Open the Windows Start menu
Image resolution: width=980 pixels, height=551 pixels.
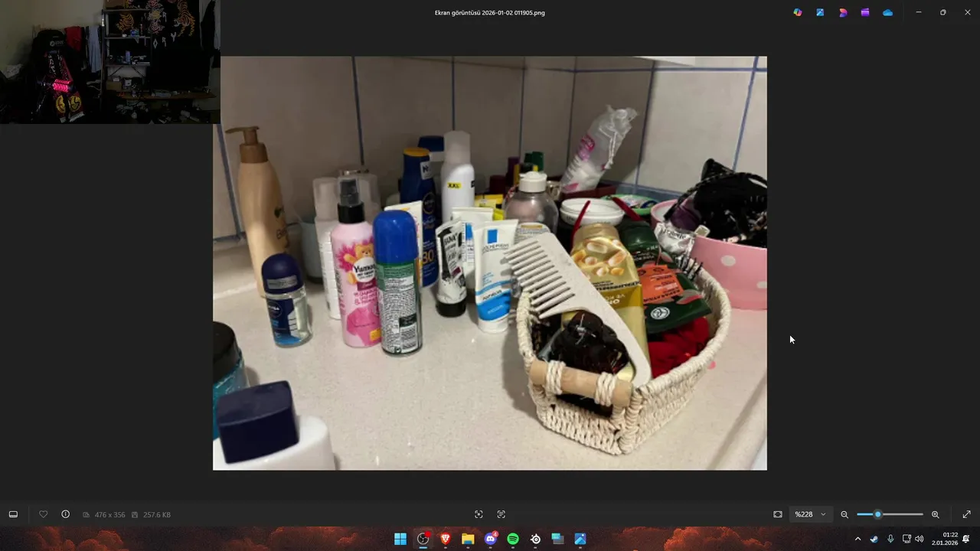400,539
